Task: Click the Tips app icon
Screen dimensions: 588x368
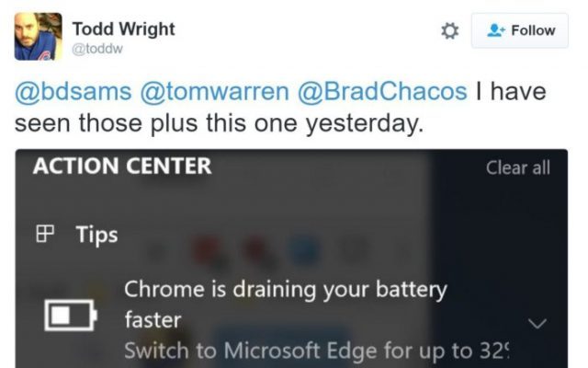Action: click(45, 234)
